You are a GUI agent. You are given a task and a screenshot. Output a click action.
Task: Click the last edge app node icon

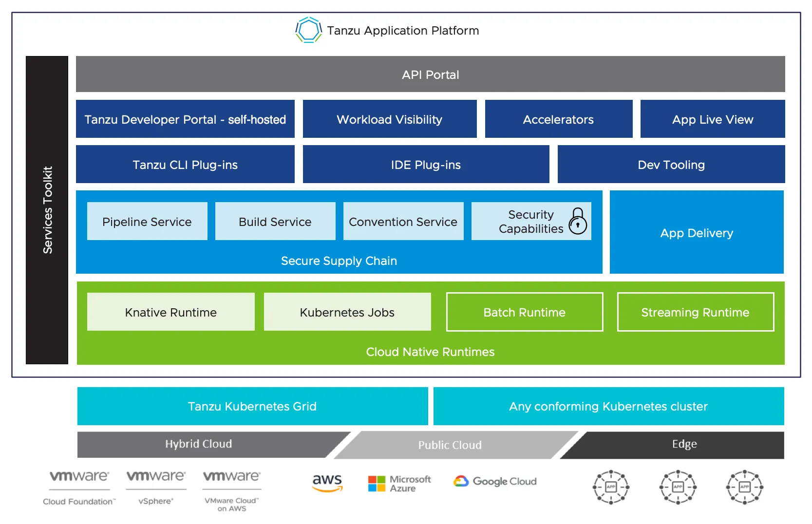pyautogui.click(x=744, y=487)
